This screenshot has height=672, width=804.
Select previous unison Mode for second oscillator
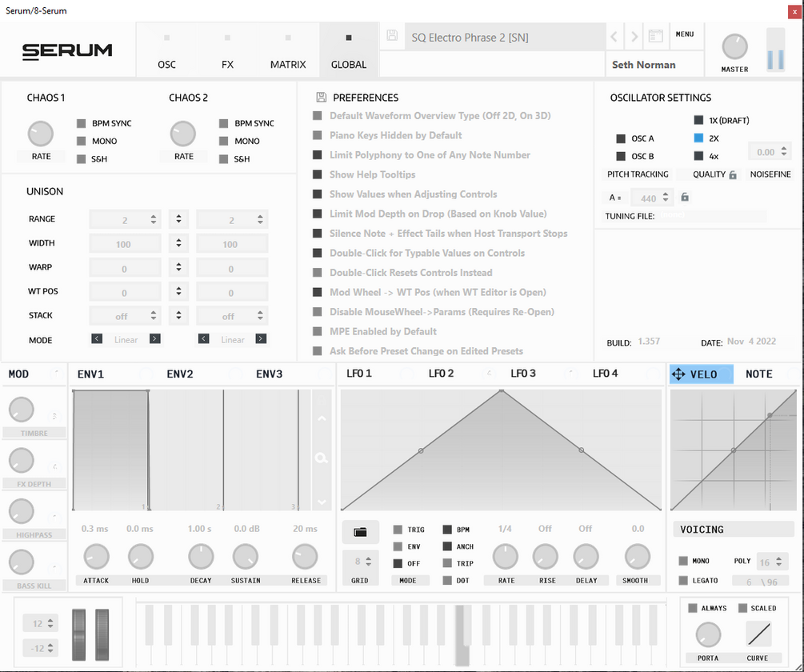click(x=203, y=339)
